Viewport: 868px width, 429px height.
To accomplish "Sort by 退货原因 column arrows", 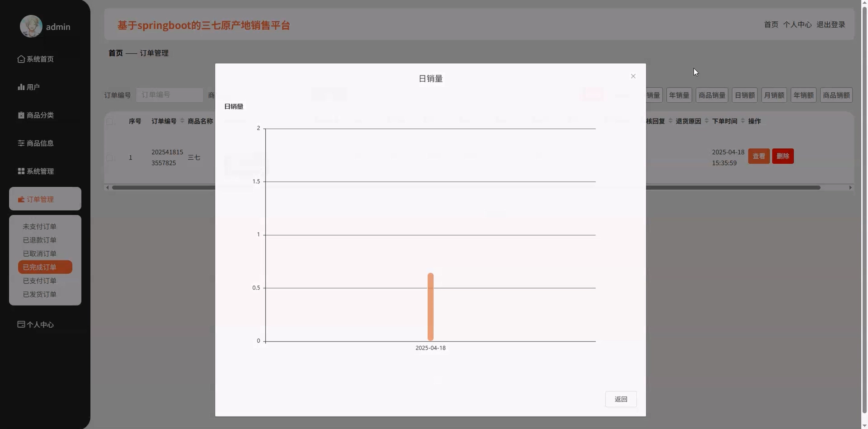I will (x=707, y=121).
